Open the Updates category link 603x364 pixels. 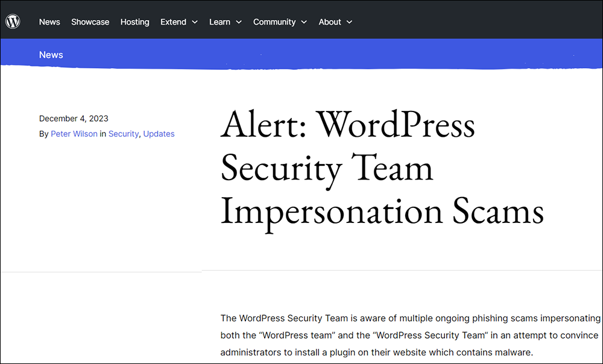159,134
